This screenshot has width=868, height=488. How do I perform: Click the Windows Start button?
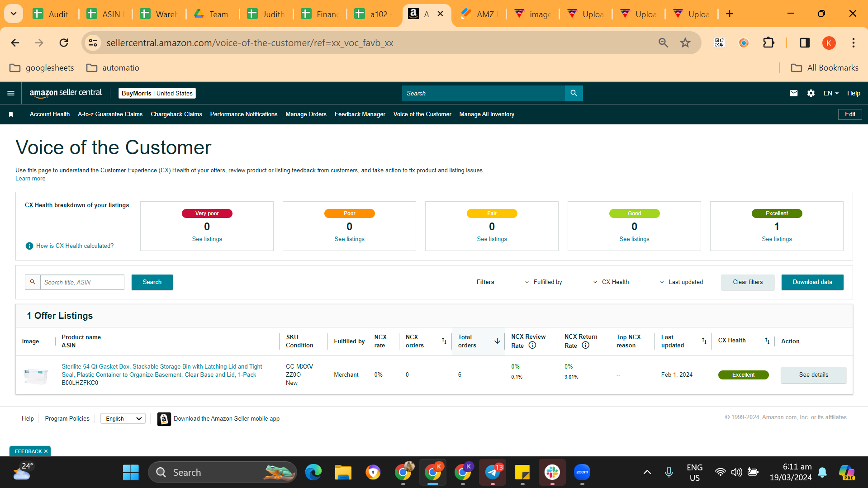(131, 473)
